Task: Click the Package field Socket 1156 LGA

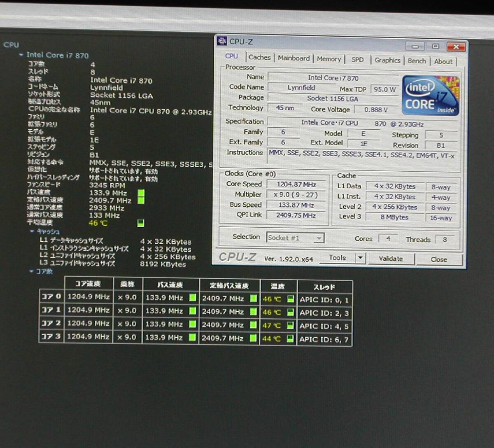Action: point(333,98)
